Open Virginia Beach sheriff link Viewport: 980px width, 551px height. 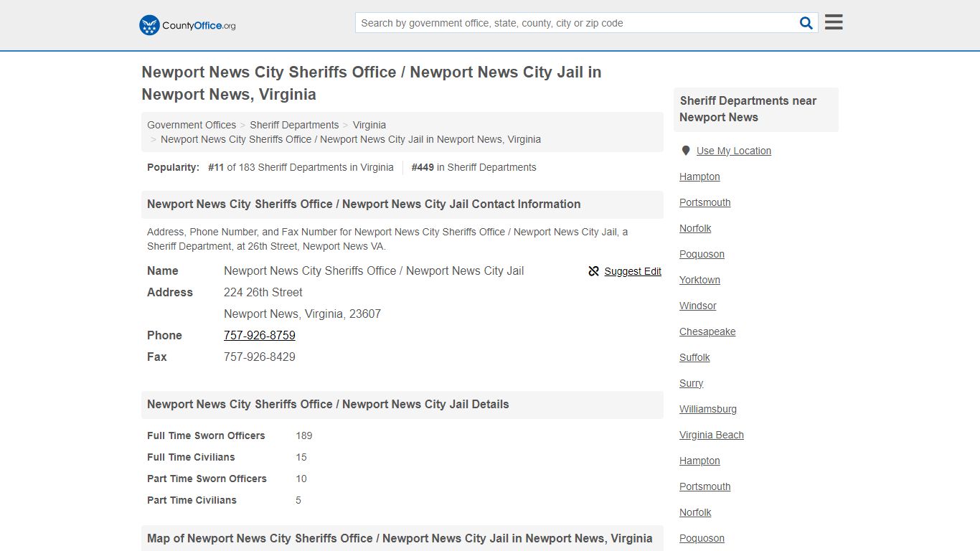pos(712,435)
